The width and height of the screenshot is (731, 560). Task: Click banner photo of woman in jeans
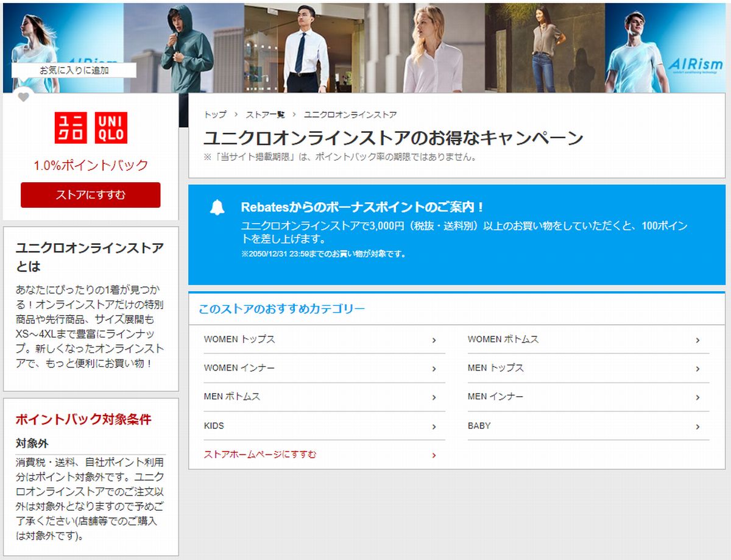coord(545,48)
